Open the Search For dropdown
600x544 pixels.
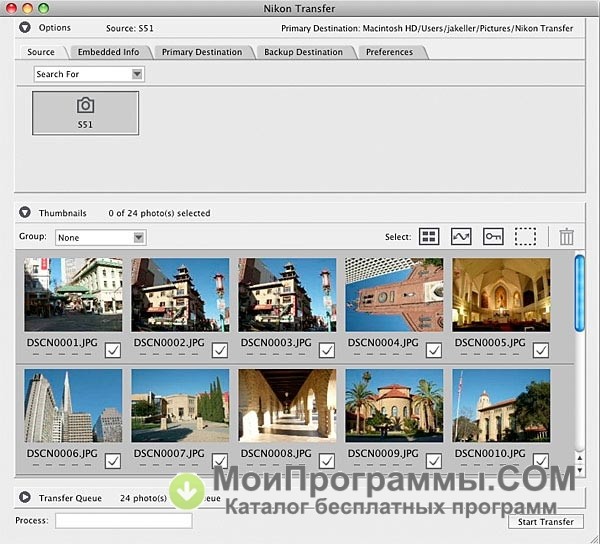[x=89, y=74]
